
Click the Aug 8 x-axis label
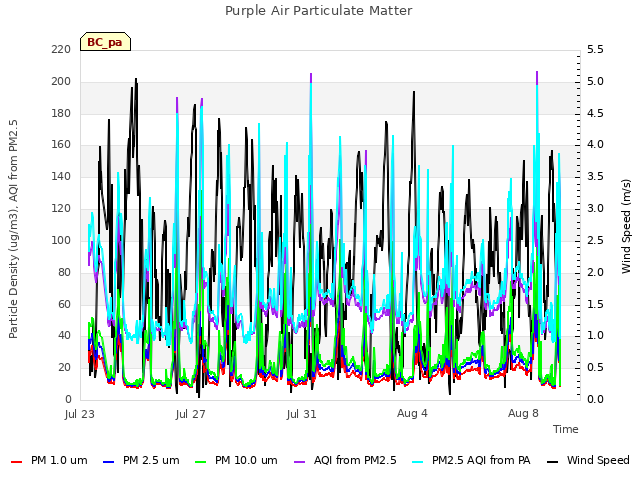[x=523, y=413]
